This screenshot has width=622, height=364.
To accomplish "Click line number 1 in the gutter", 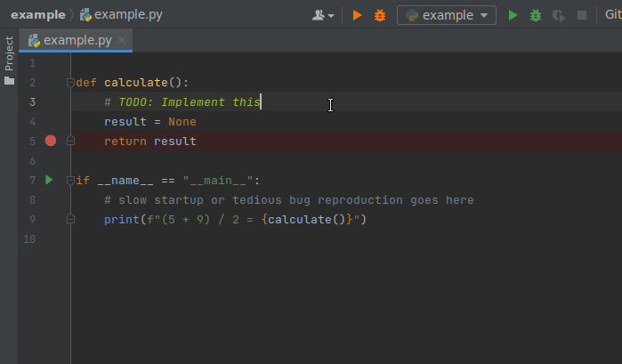I will tap(33, 63).
